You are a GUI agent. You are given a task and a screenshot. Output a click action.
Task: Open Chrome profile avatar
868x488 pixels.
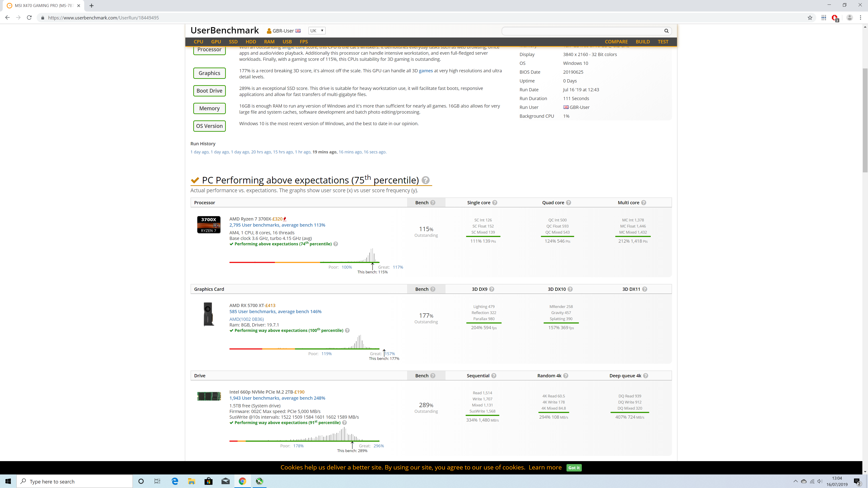pos(849,18)
